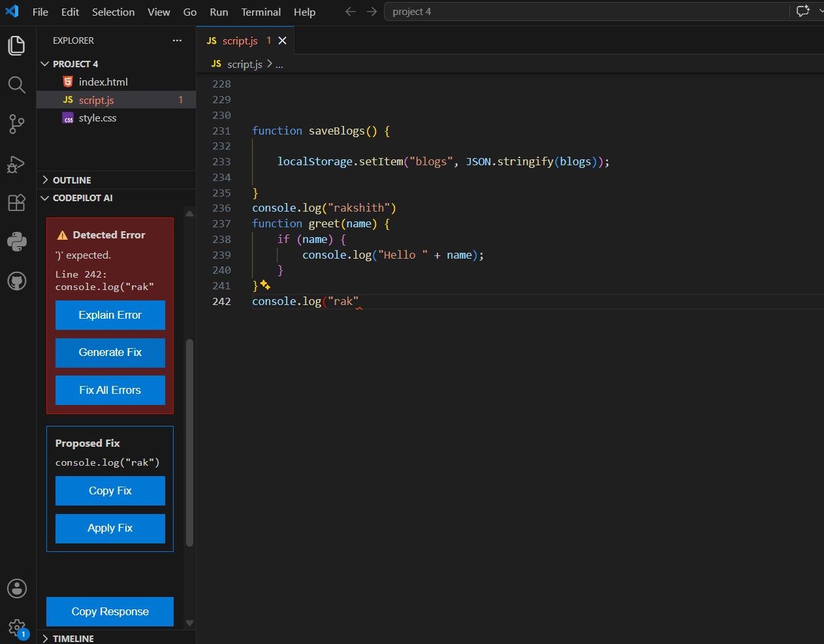
Task: Open the GitHub view in activity bar
Action: point(17,282)
